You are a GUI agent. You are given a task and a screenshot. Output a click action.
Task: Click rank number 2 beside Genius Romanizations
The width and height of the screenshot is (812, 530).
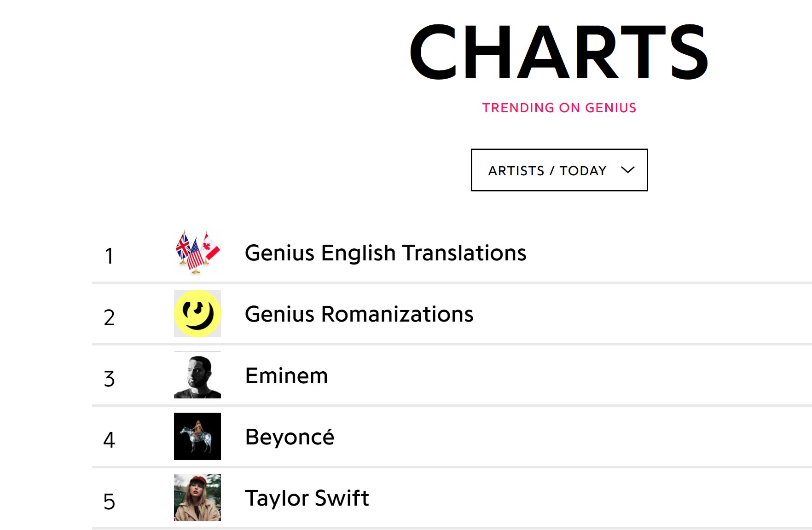tap(109, 317)
